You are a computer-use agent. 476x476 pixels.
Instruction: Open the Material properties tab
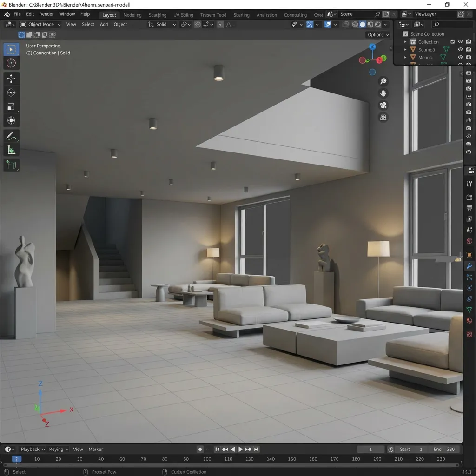tap(469, 319)
